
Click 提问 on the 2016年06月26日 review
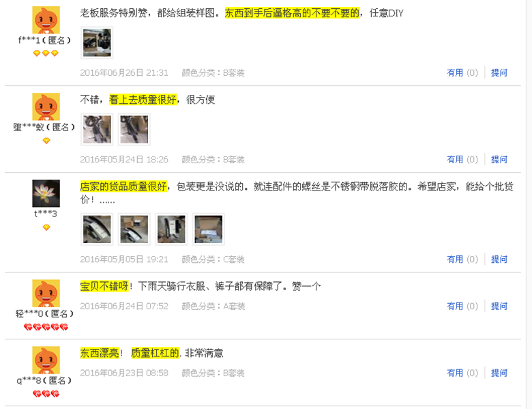coord(499,72)
